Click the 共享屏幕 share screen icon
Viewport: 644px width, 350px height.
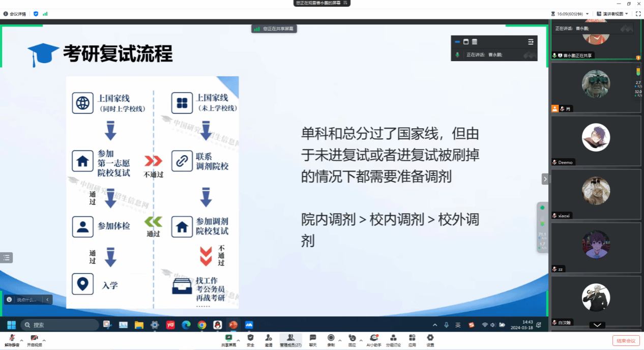tap(228, 340)
